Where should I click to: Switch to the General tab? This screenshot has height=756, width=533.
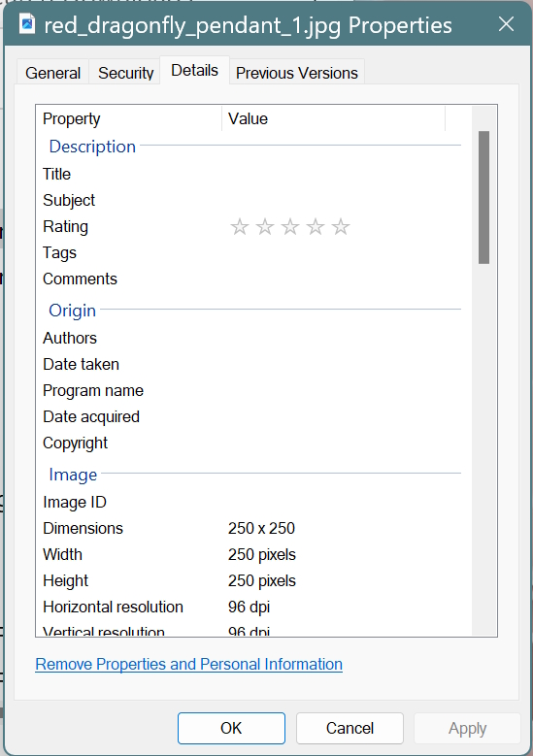(52, 73)
